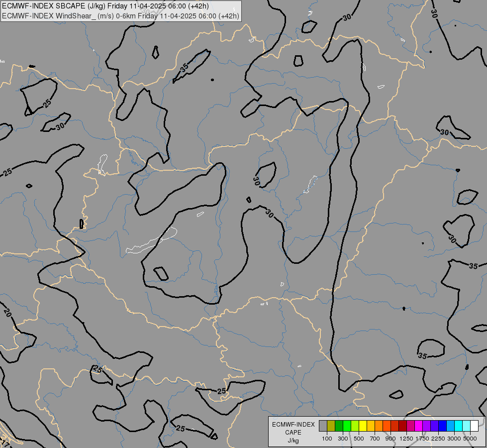Click the legend value 5000

tap(470, 439)
